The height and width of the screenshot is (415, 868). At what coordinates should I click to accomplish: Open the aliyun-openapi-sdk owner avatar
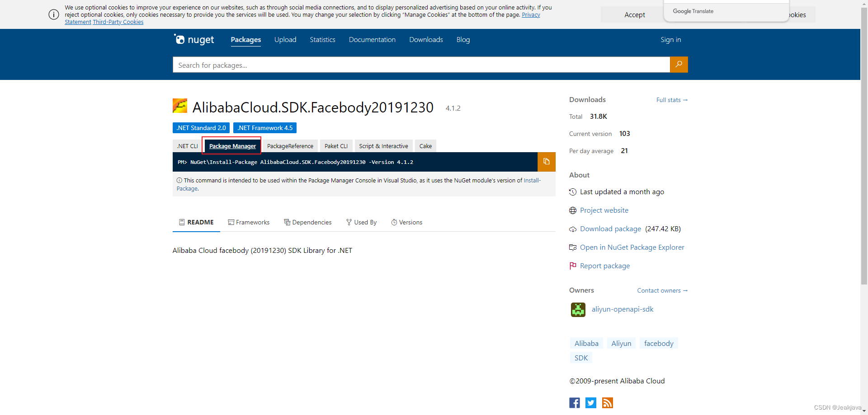578,309
